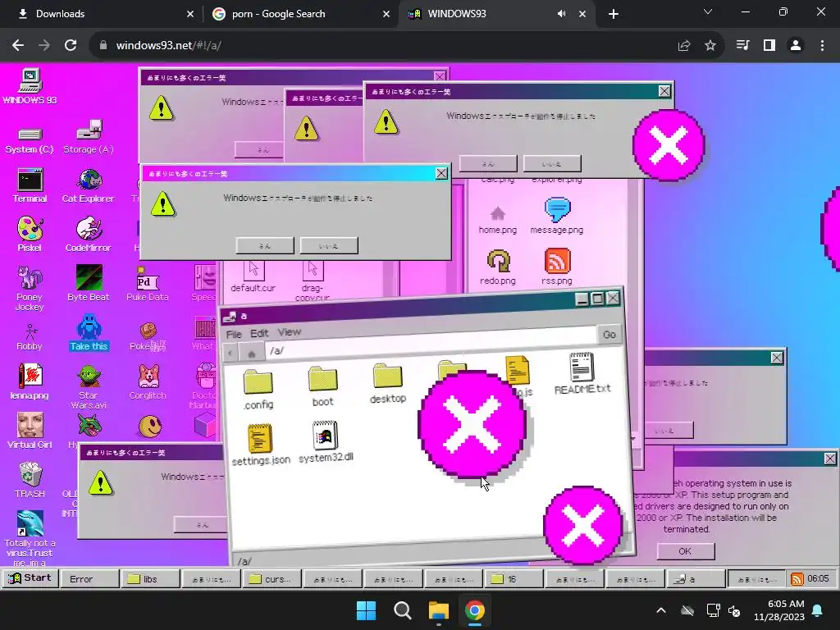Open File menu in the a window
This screenshot has height=630, width=840.
click(x=234, y=334)
